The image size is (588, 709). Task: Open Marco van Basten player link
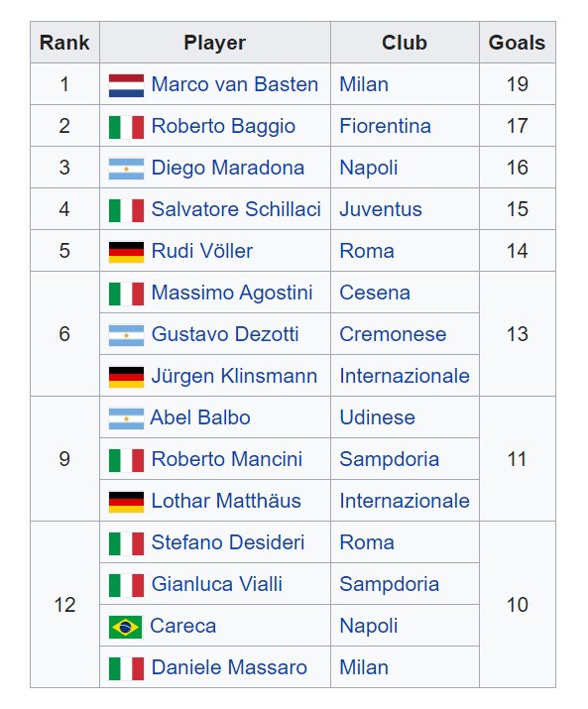tap(235, 84)
